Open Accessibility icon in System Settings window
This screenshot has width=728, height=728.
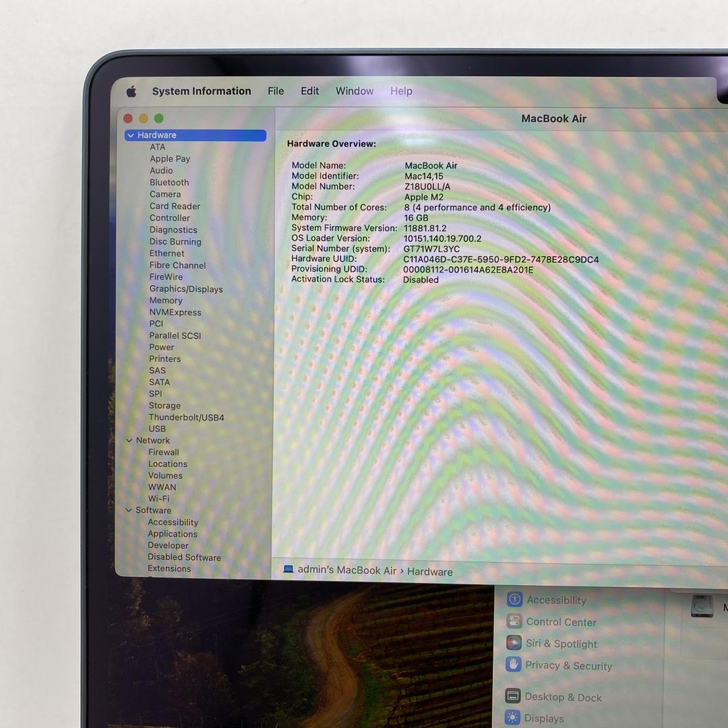click(x=514, y=599)
